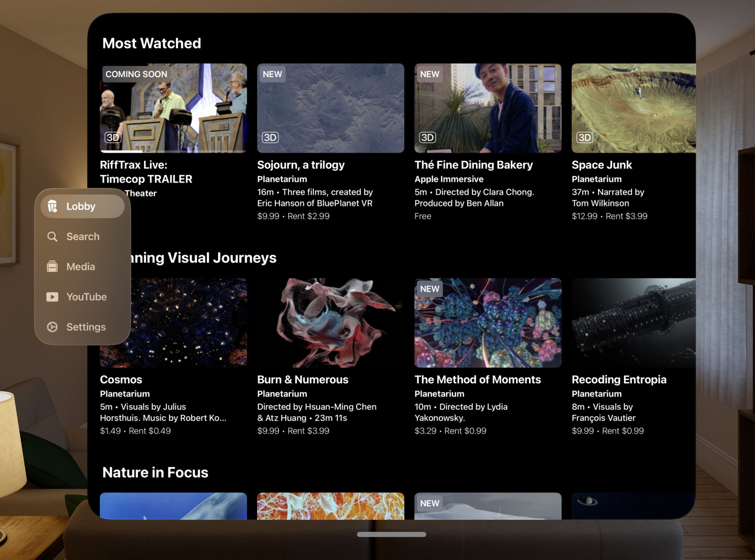The width and height of the screenshot is (755, 560).
Task: Click 'Produced by Ben Allan' description line
Action: (459, 203)
